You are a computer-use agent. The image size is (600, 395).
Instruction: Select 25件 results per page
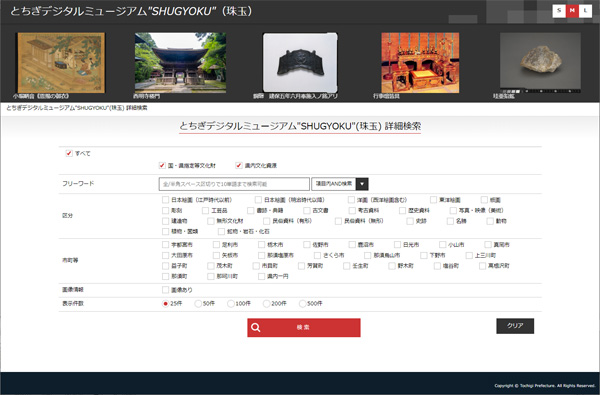[165, 304]
